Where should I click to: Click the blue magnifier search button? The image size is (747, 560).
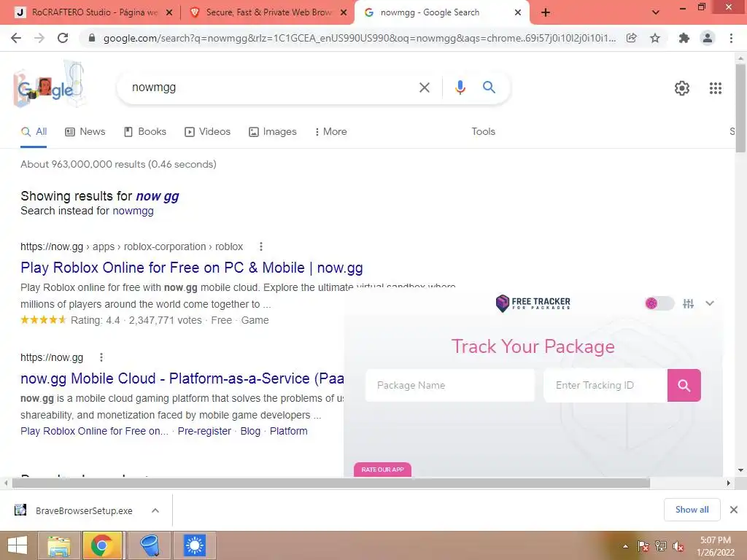pos(489,87)
